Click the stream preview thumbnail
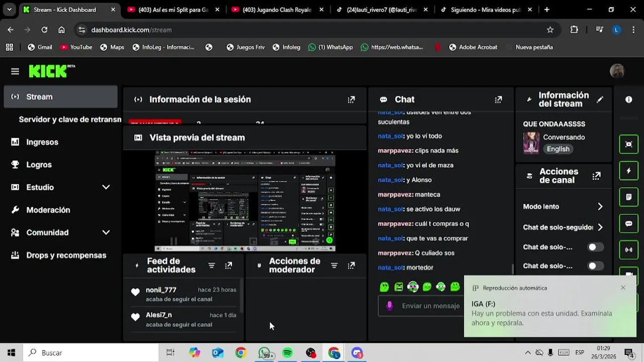The width and height of the screenshot is (644, 362). (x=245, y=201)
